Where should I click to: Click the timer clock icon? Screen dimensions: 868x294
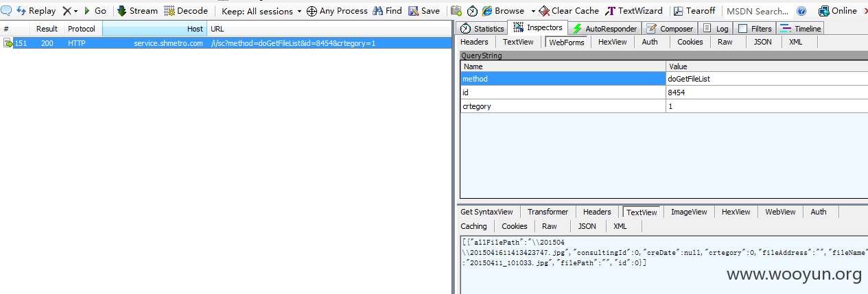(x=472, y=11)
